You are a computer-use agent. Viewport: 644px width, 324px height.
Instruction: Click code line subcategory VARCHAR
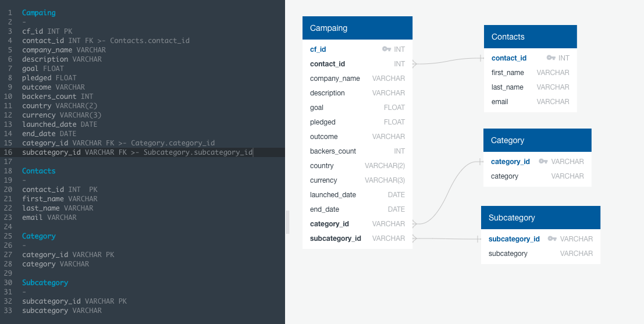[62, 311]
